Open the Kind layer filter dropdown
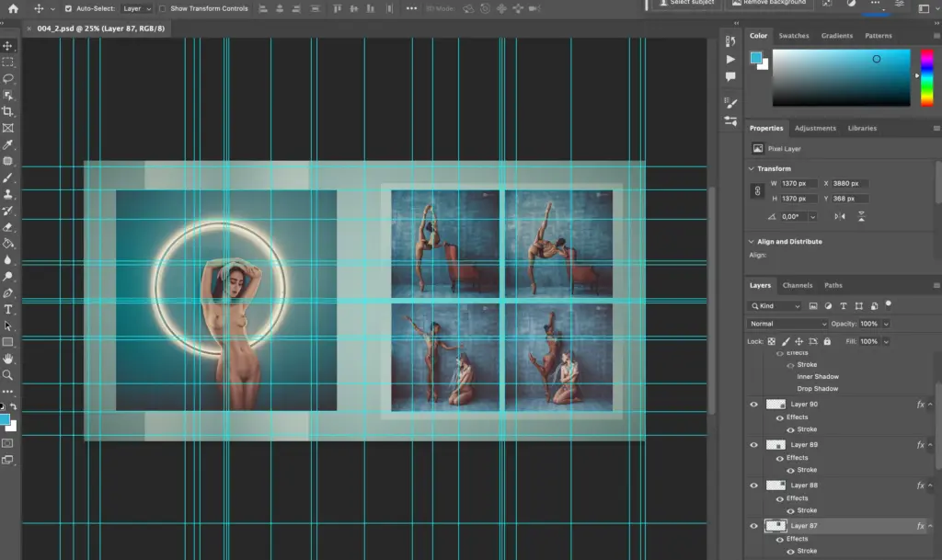The image size is (942, 560). click(775, 306)
